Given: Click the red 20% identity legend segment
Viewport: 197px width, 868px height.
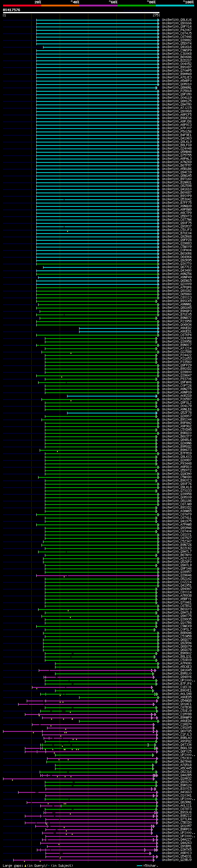Looking at the screenshot, I should click(22, 6).
